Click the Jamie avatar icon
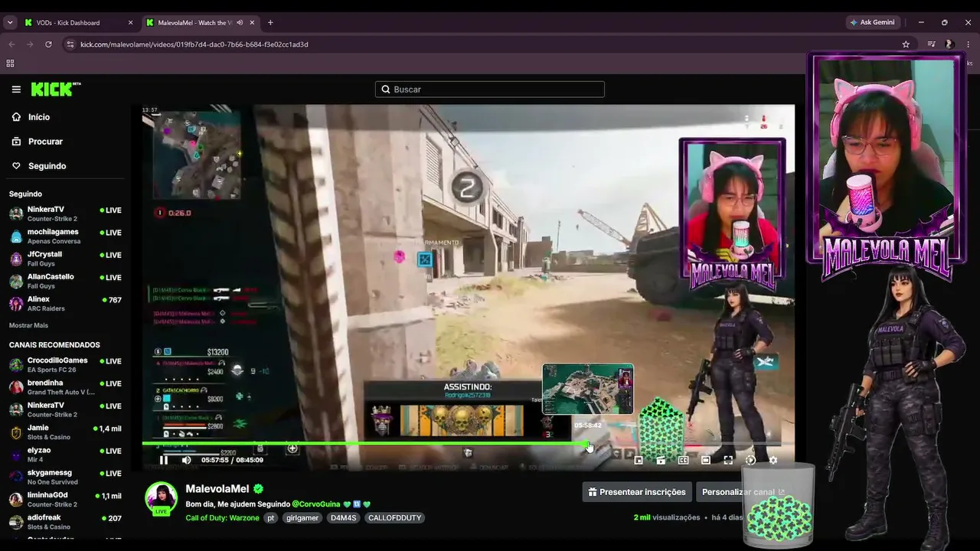The width and height of the screenshot is (980, 551). (x=16, y=432)
